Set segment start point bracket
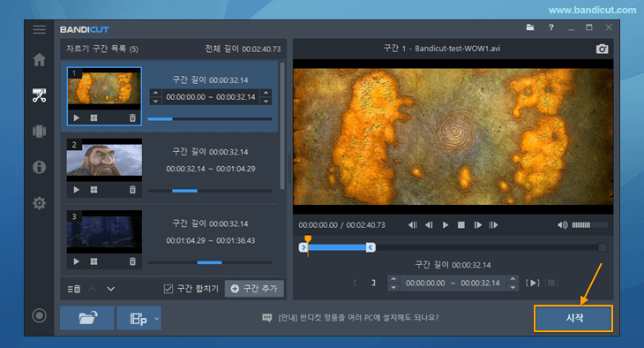This screenshot has width=644, height=348. 355,283
